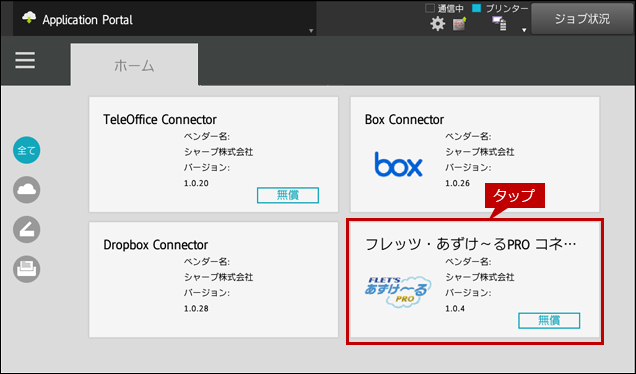Click 無償 button on フレッツ・あずけ～るPRO card
Screen dimensions: 636x374
click(x=549, y=320)
